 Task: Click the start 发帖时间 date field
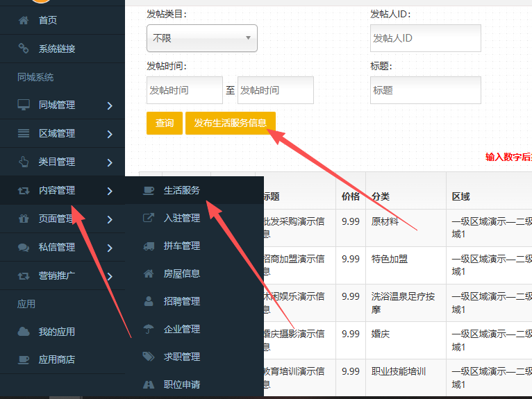(x=184, y=90)
